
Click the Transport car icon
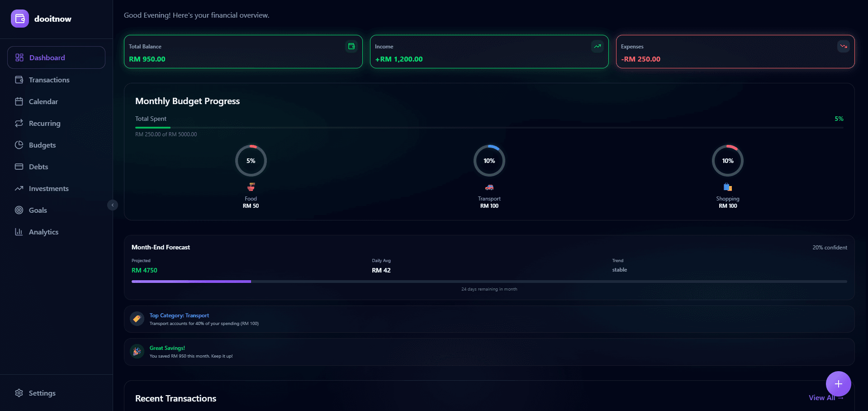pyautogui.click(x=489, y=187)
